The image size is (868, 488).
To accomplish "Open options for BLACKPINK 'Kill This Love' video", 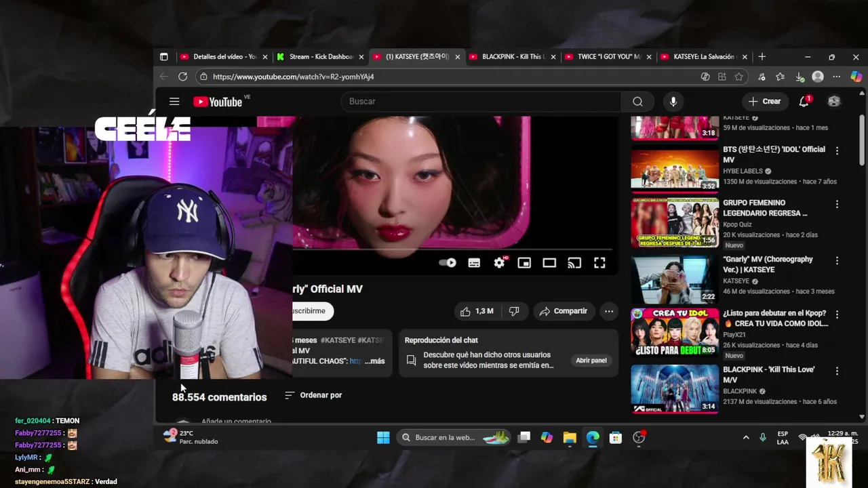I will 837,371.
